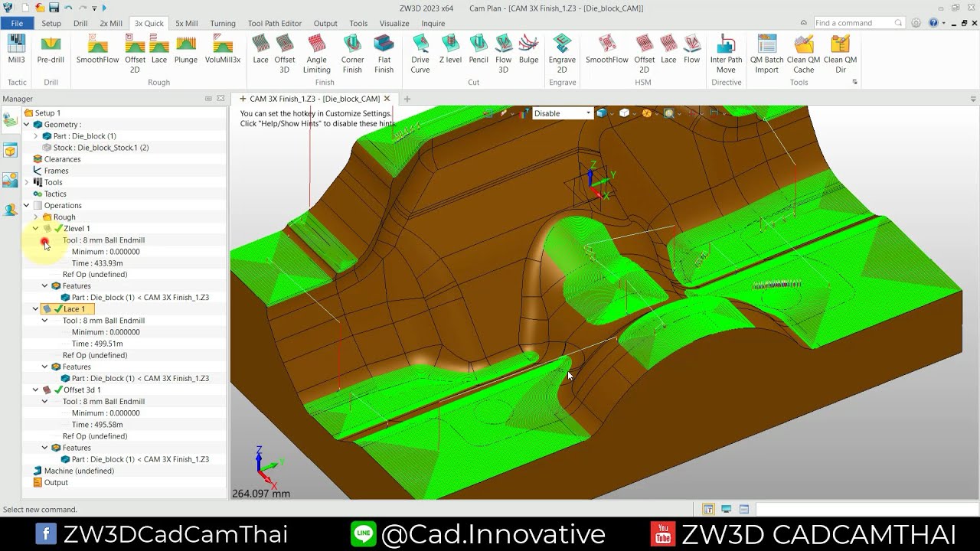This screenshot has height=551, width=980.
Task: Collapse the Offset 3d 1 operation
Action: pyautogui.click(x=36, y=390)
